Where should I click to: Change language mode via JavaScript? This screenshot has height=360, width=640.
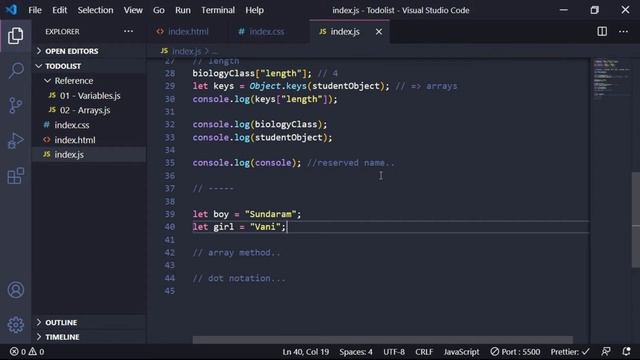point(461,351)
